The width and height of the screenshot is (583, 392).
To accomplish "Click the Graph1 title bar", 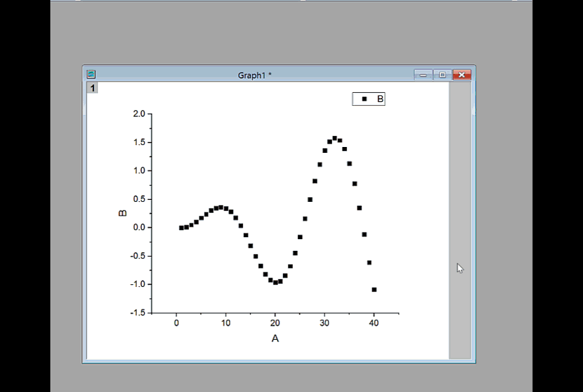I will [x=255, y=74].
